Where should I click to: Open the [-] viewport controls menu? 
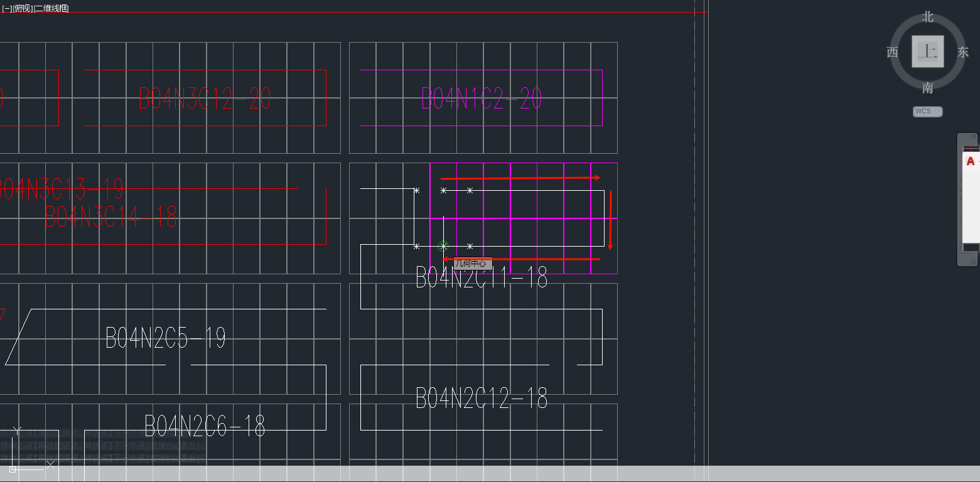6,8
